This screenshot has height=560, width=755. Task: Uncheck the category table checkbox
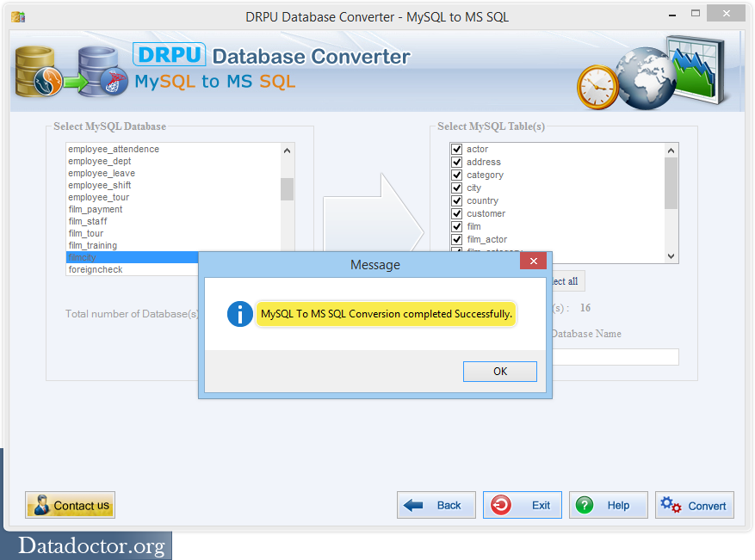tap(457, 175)
